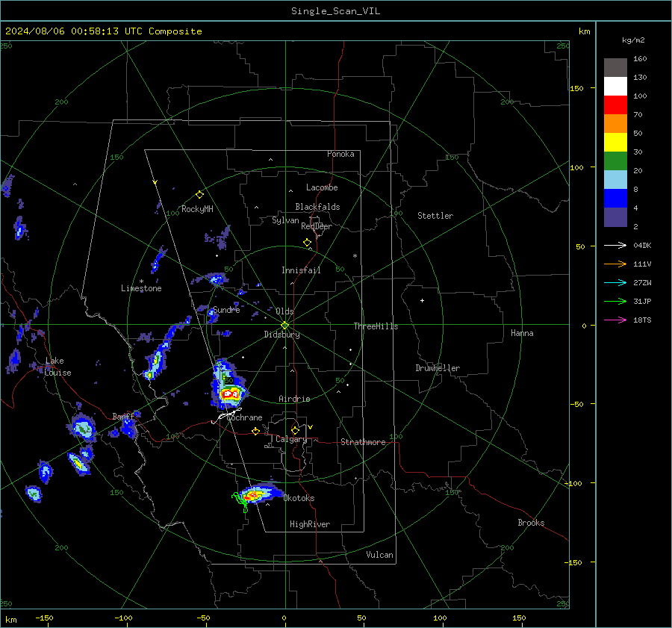
Task: Click the blue 4-8 legend color
Action: coord(615,199)
